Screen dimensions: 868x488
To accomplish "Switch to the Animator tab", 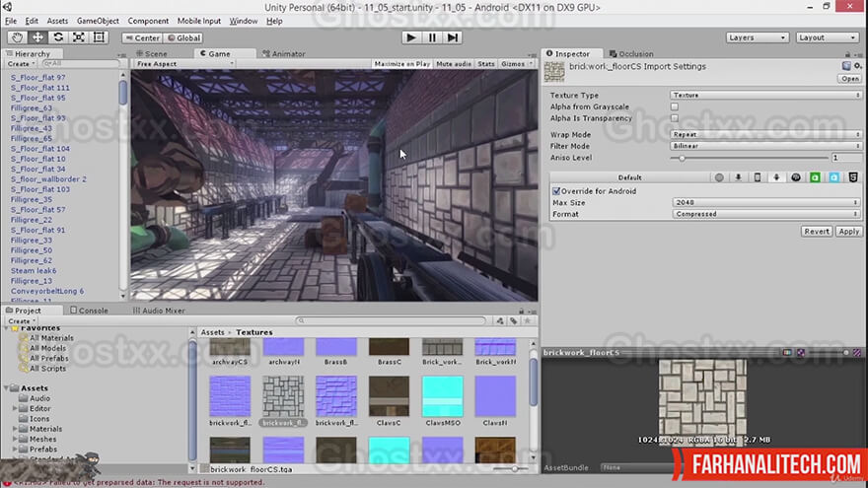I will pyautogui.click(x=283, y=53).
